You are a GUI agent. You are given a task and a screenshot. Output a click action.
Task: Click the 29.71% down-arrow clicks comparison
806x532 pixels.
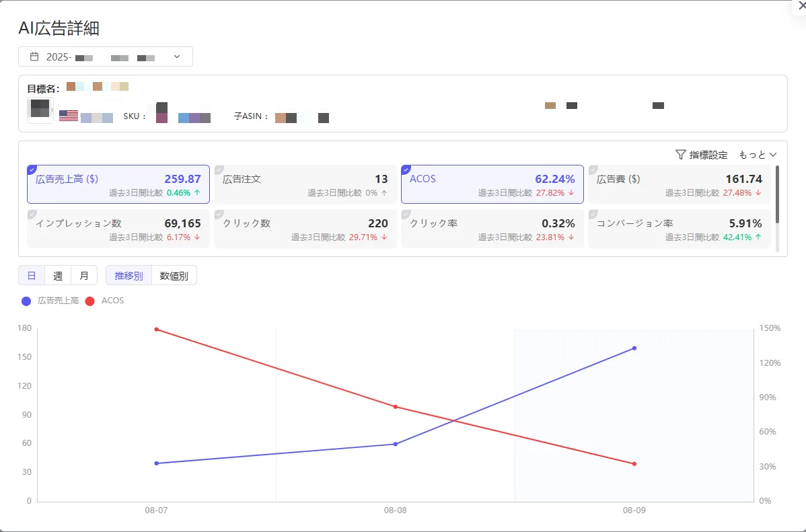point(368,237)
